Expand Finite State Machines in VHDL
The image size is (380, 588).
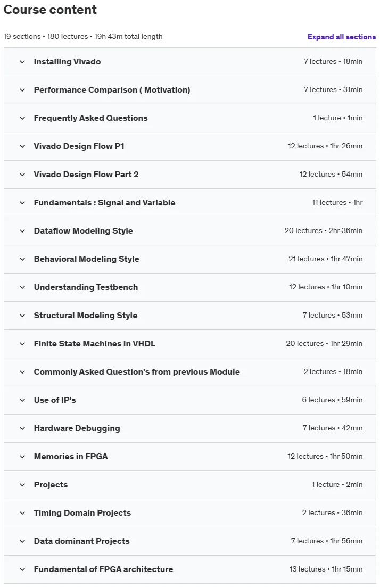(x=190, y=344)
